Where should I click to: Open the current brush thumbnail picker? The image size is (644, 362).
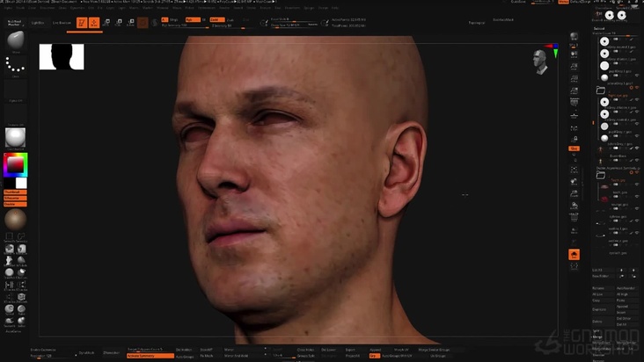click(15, 42)
